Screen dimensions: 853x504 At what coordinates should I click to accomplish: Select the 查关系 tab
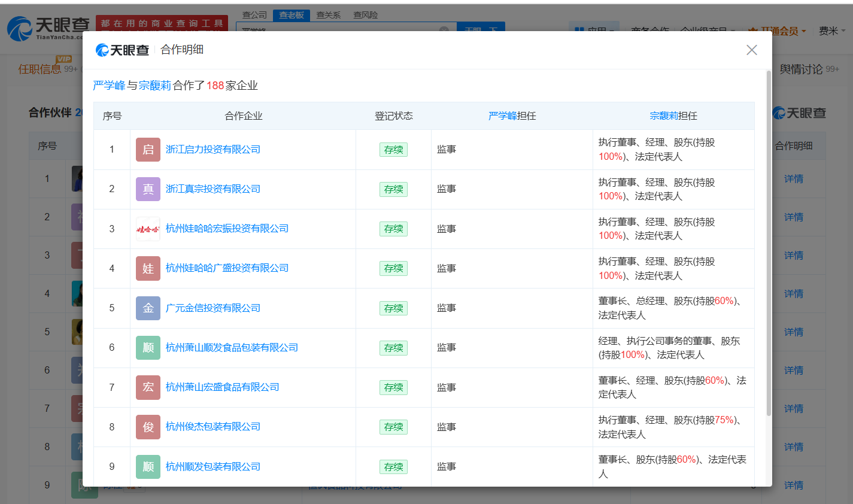[x=328, y=15]
